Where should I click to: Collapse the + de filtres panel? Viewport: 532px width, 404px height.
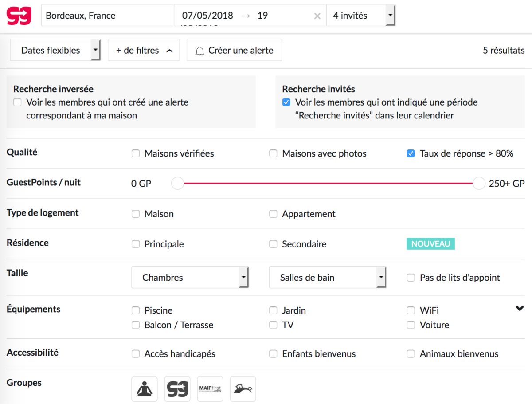pyautogui.click(x=144, y=50)
